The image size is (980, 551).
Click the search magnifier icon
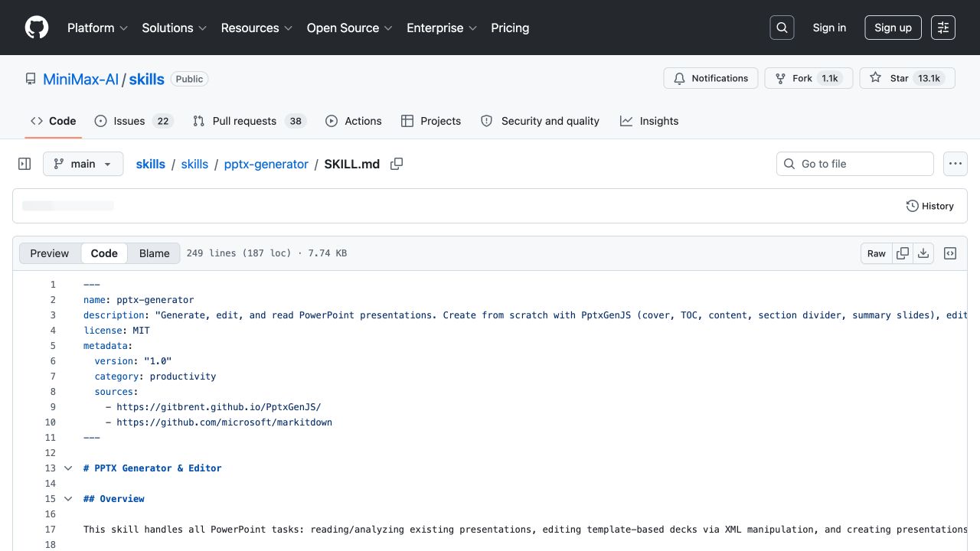pyautogui.click(x=782, y=28)
